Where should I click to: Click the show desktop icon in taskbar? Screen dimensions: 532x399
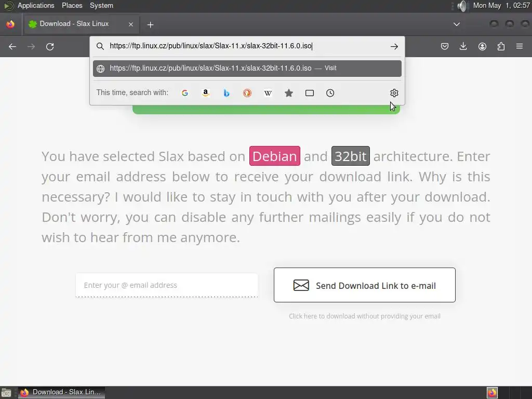click(6, 393)
